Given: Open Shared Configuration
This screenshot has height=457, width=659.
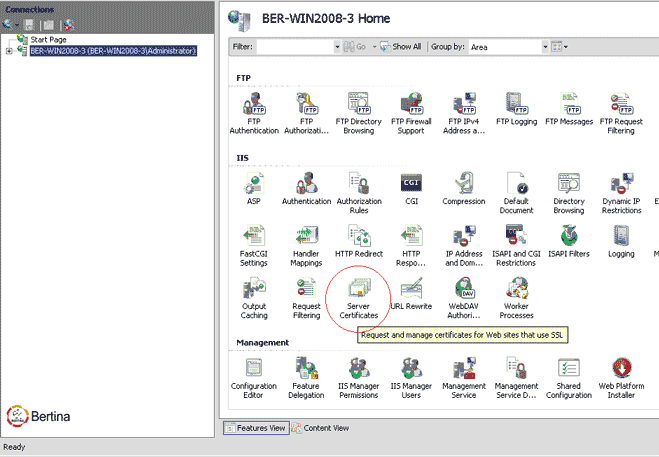Looking at the screenshot, I should pos(569,378).
